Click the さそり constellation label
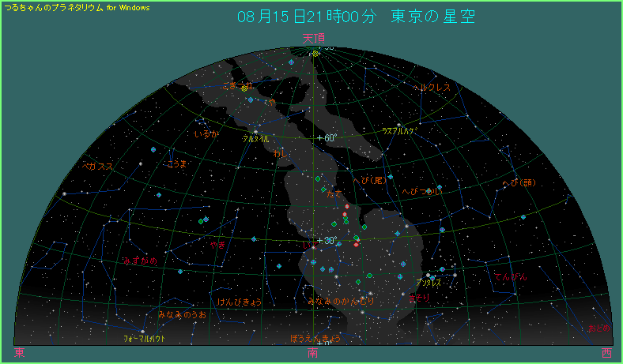Viewport: 623px width, 364px height. click(x=419, y=298)
